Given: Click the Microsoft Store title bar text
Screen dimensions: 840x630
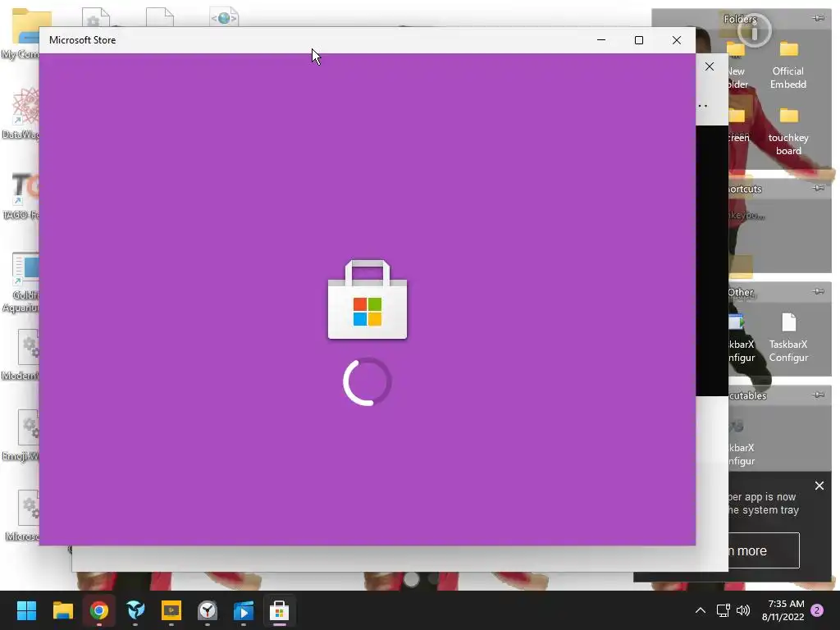Looking at the screenshot, I should pos(83,40).
